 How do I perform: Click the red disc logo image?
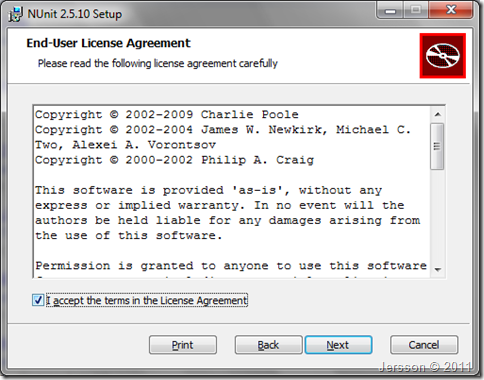(x=442, y=56)
